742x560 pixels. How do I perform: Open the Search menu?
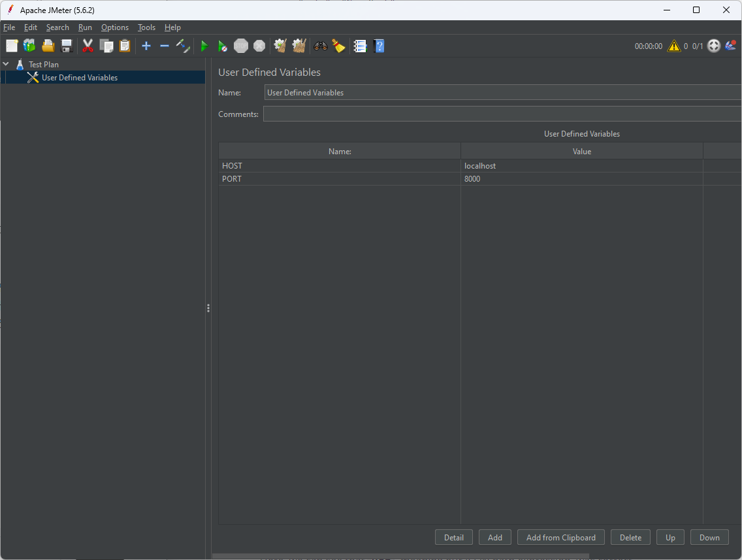coord(57,27)
